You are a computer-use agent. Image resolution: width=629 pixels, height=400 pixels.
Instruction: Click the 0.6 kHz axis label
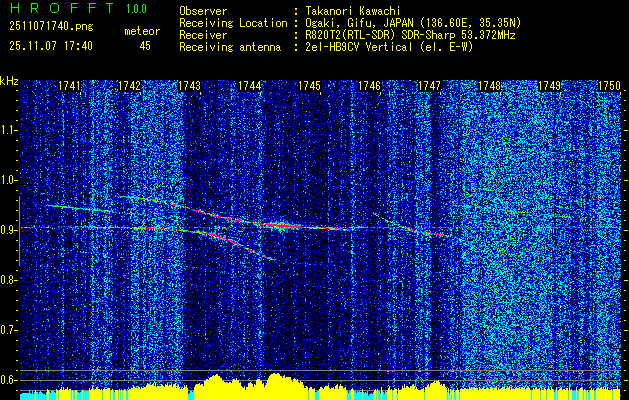tap(8, 380)
